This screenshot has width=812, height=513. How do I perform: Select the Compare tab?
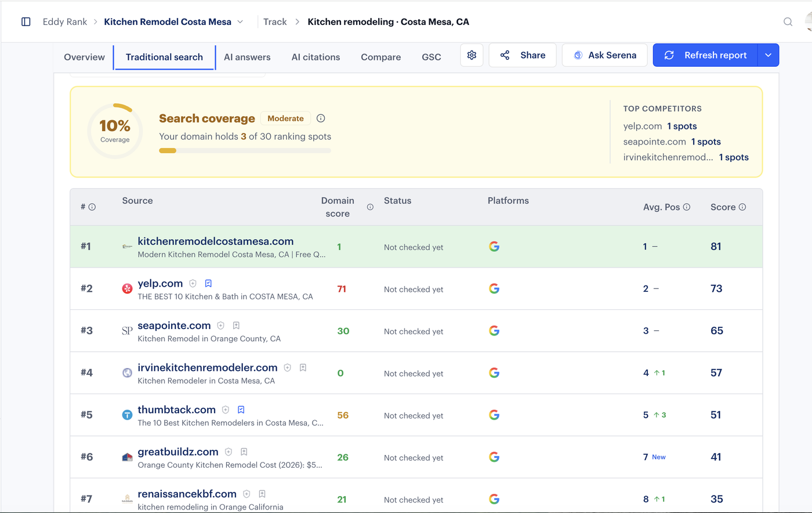pos(381,57)
